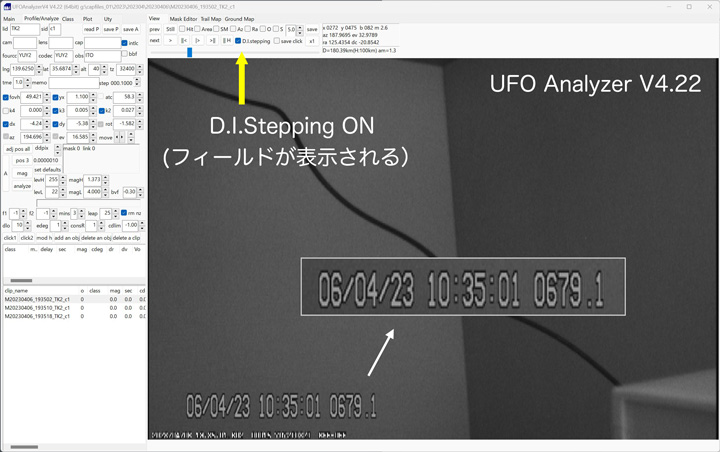Open the Plot tab
This screenshot has width=720, height=452.
click(87, 19)
